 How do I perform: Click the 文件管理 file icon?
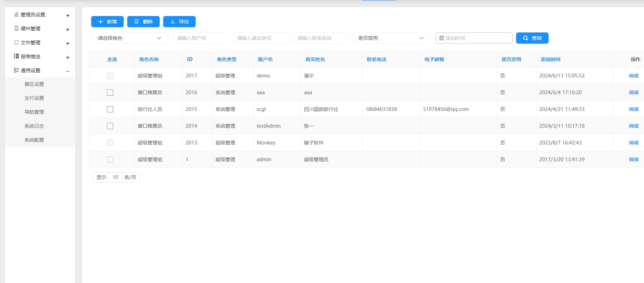(x=16, y=42)
